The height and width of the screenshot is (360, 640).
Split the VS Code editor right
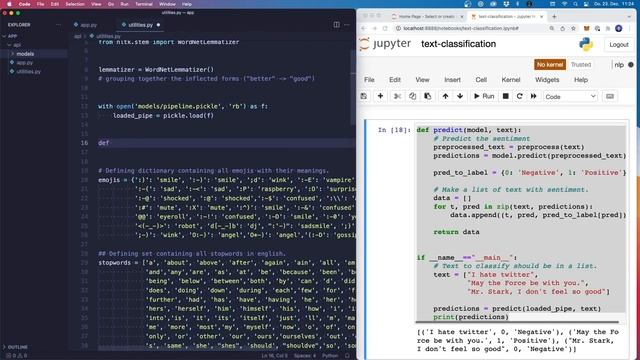pos(336,25)
